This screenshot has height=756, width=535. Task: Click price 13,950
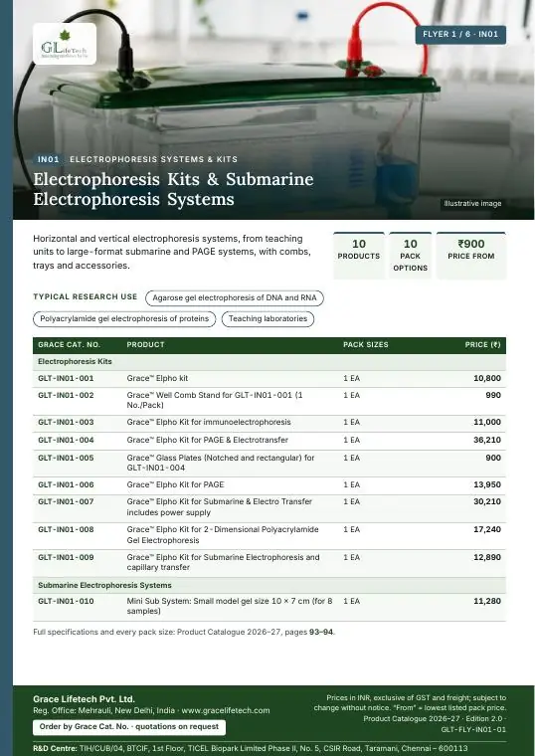pos(487,485)
